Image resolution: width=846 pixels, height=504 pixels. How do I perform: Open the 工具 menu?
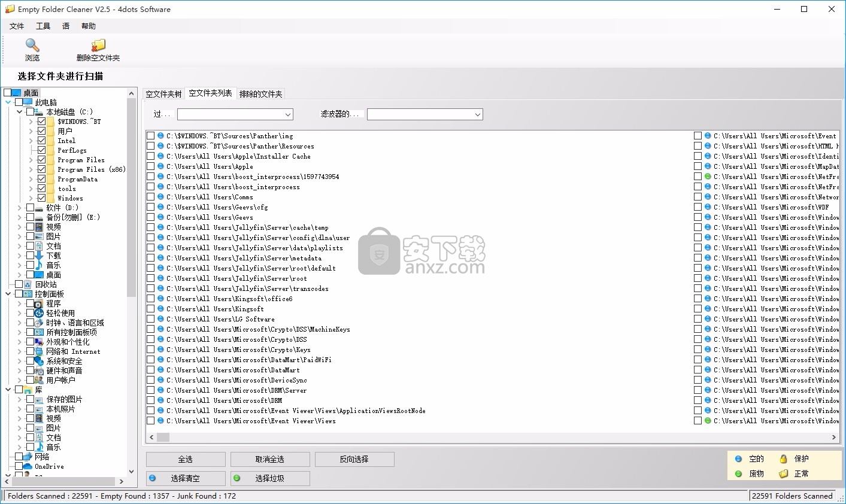43,26
